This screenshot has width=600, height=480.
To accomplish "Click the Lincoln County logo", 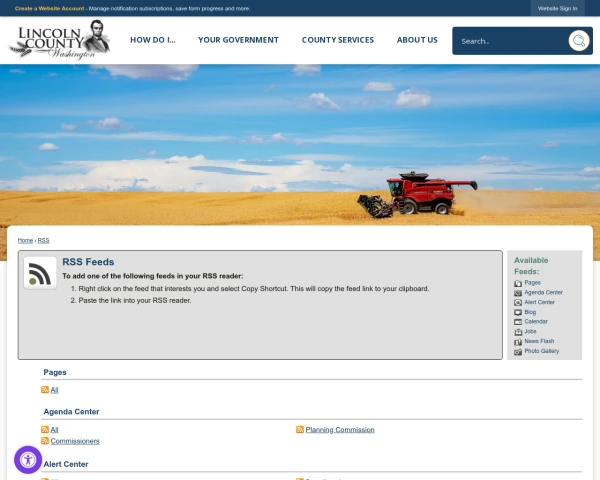I will [x=59, y=40].
